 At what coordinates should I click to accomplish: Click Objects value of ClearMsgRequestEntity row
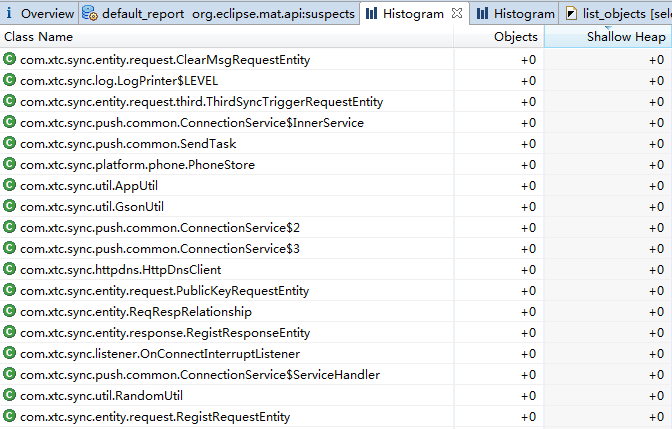pyautogui.click(x=528, y=60)
